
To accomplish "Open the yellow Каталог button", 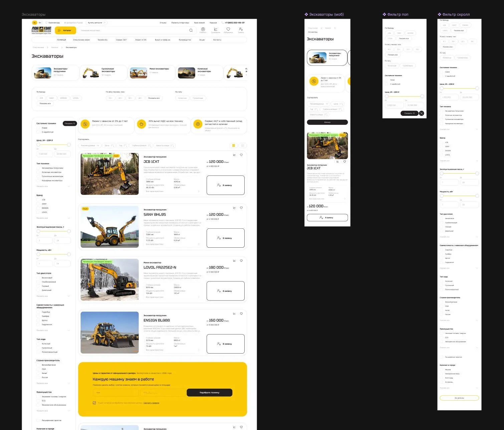I will (x=65, y=30).
